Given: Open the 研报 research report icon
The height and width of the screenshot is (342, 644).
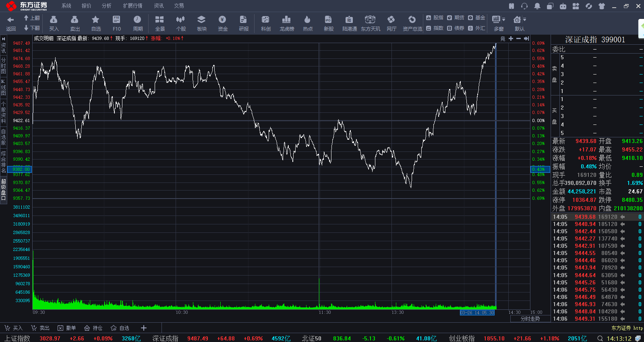Looking at the screenshot, I should [244, 23].
